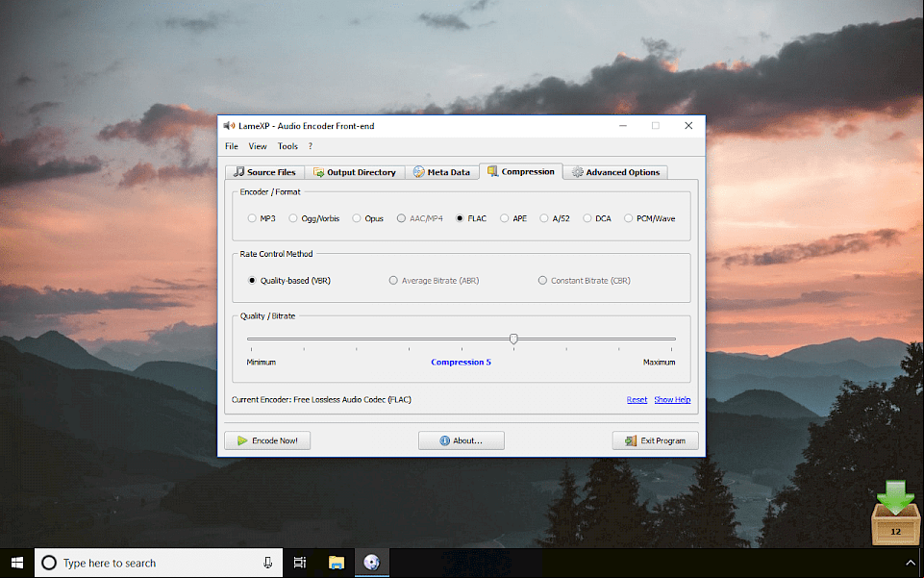Click the Compression 5 value label

[x=461, y=362]
